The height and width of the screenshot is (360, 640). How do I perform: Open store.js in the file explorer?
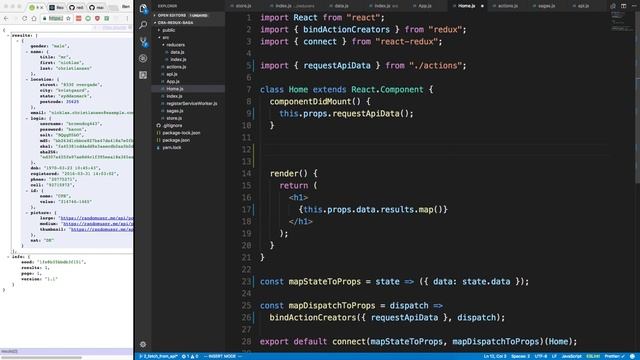coord(174,118)
